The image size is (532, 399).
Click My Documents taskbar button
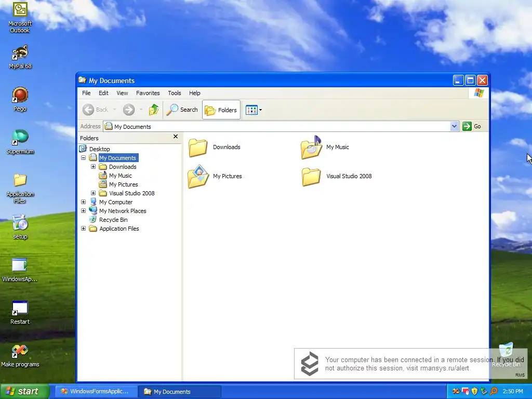coord(180,391)
